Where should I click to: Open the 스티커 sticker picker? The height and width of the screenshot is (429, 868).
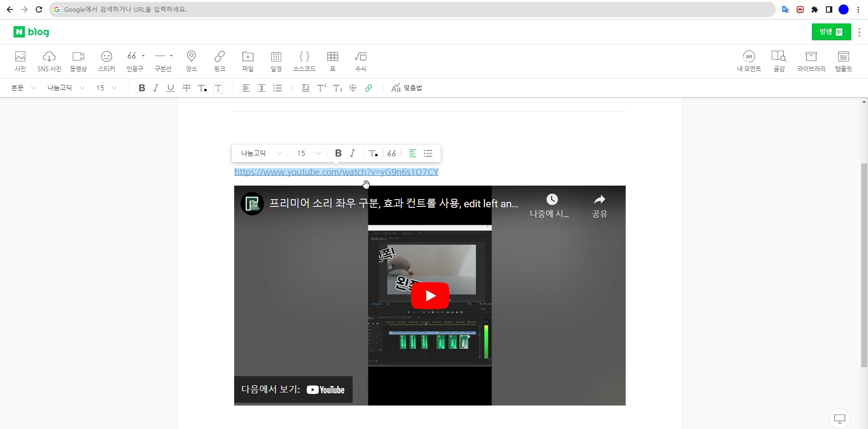(x=107, y=61)
